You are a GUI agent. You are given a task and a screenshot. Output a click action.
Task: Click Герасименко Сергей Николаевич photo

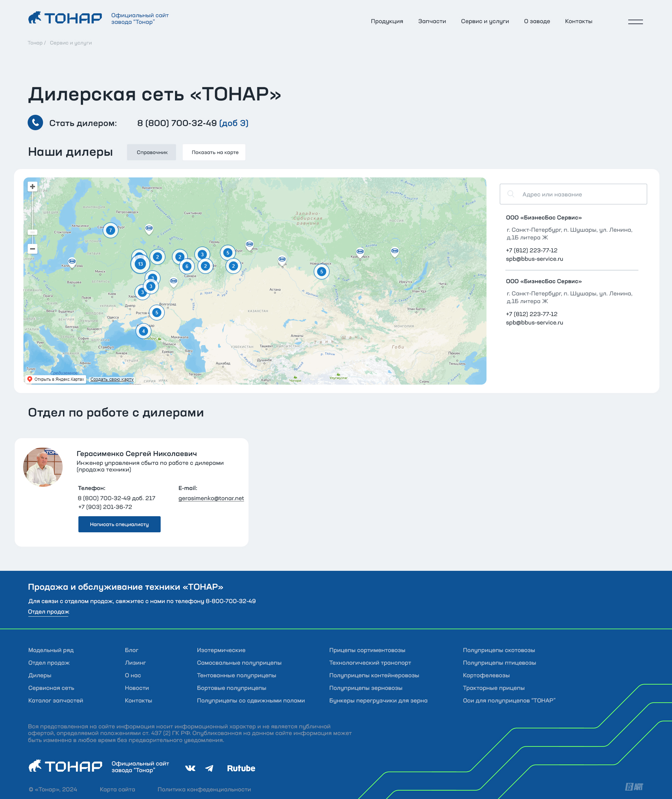43,467
